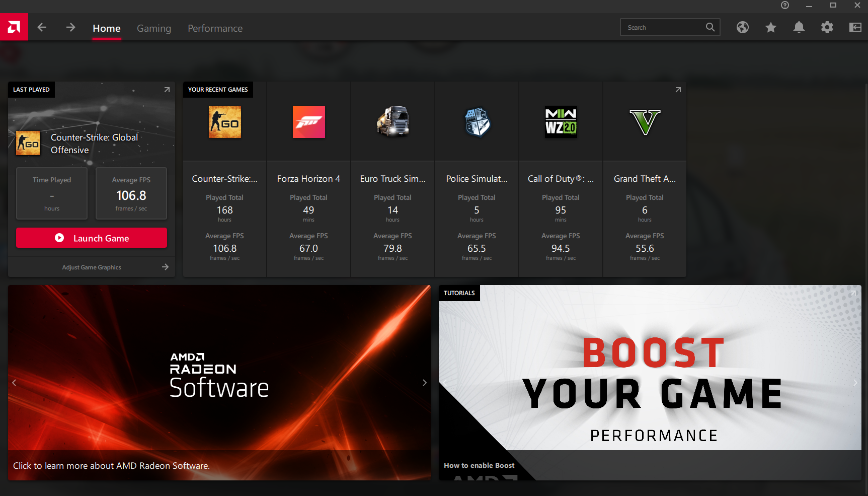This screenshot has height=496, width=868.
Task: Open settings gear icon
Action: point(827,27)
